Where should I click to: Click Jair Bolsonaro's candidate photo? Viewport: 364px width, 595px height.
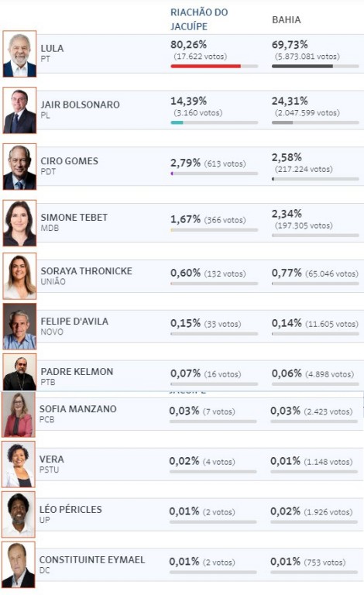coord(19,111)
